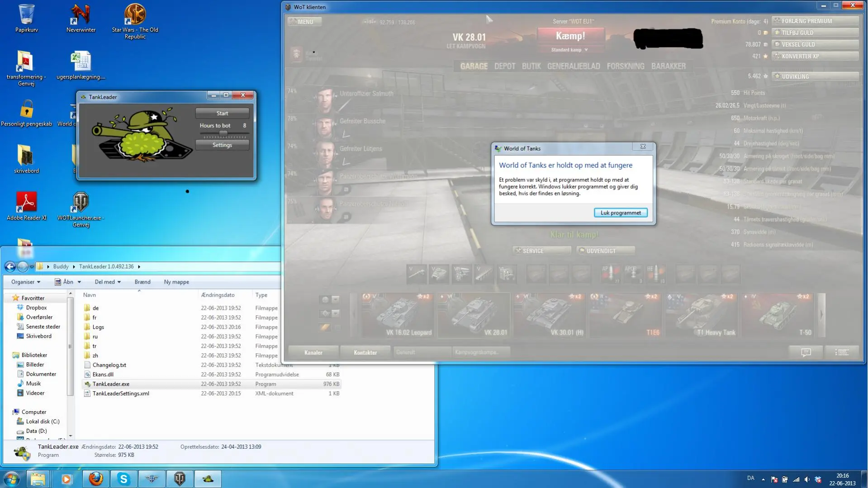Click the MENU button in WoT

pyautogui.click(x=304, y=21)
